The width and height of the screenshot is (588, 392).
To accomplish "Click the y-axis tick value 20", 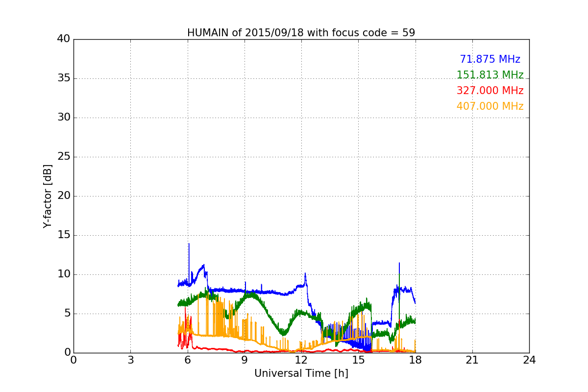I will (x=63, y=196).
